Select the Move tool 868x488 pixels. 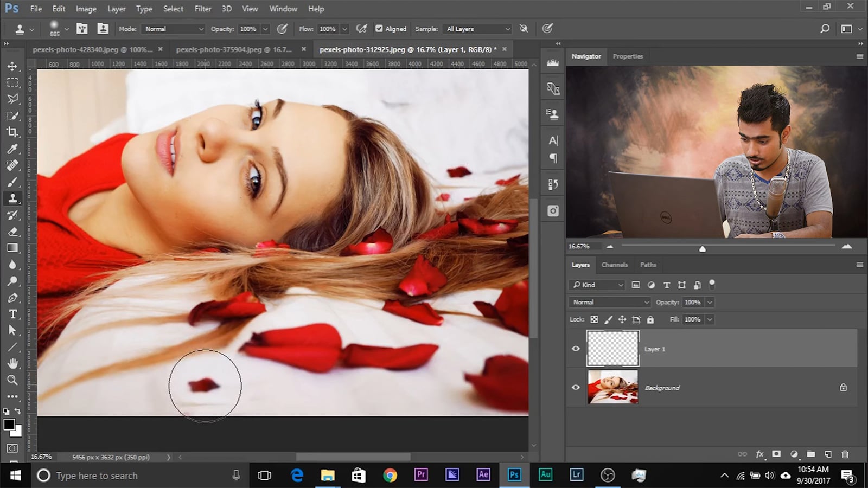tap(12, 66)
